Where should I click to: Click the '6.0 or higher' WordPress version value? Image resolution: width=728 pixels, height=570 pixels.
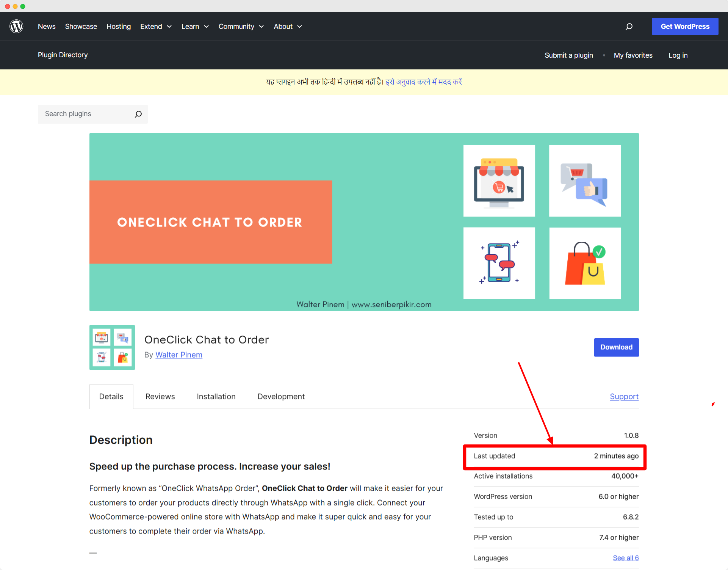pyautogui.click(x=618, y=497)
